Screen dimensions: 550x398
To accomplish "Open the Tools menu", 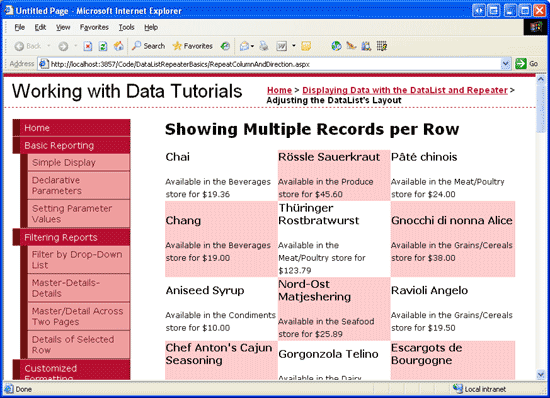I will pos(126,27).
